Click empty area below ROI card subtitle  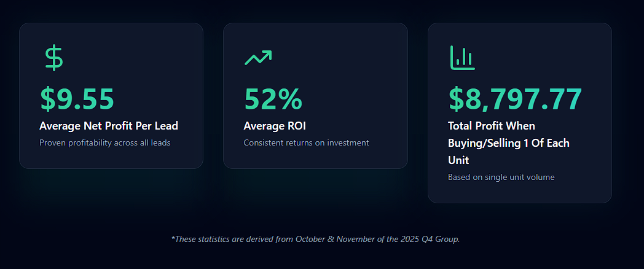click(x=315, y=158)
